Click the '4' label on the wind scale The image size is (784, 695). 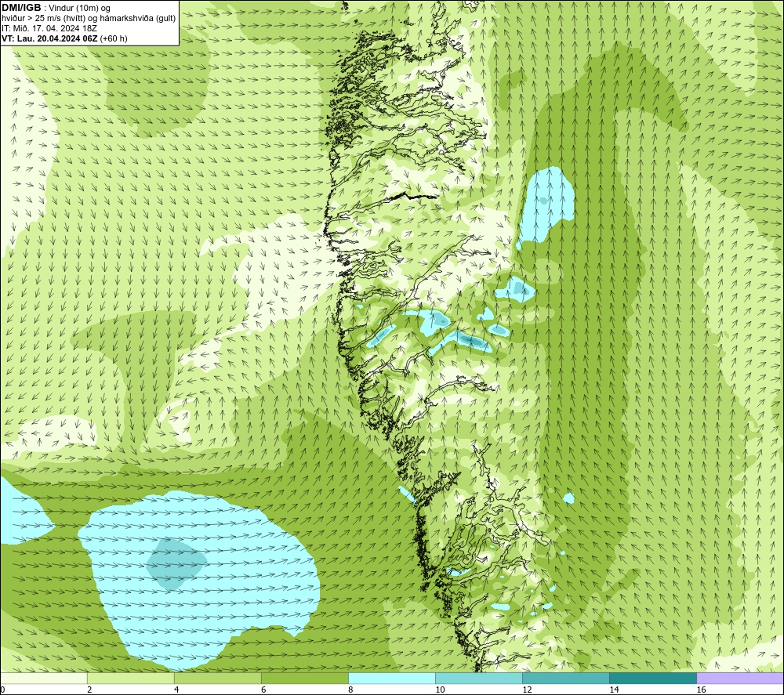tap(176, 690)
